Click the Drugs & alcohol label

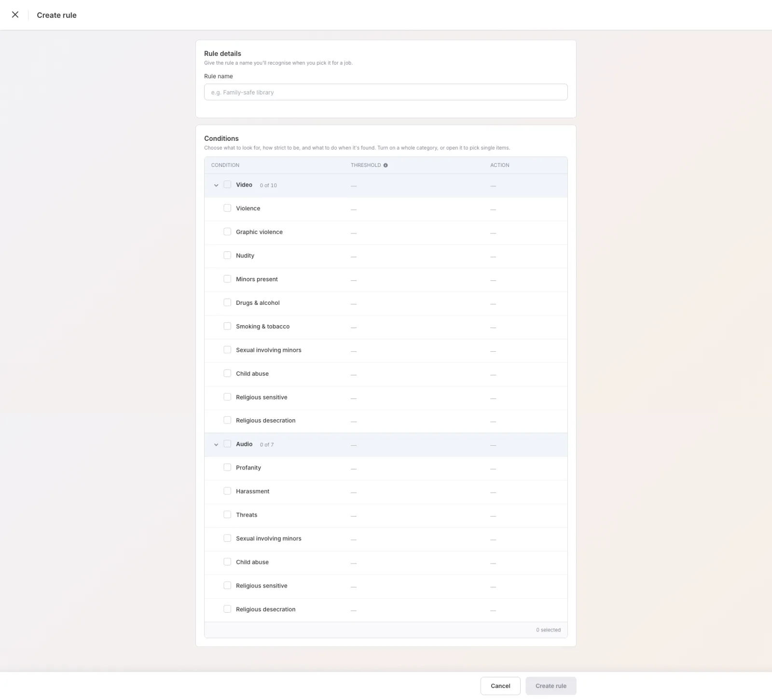(x=258, y=303)
